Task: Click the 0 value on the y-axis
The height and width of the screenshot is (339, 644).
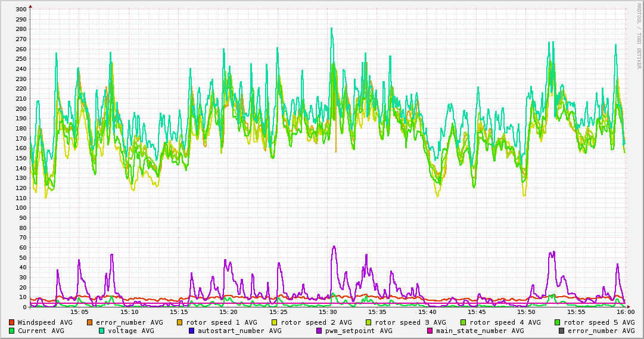Action: [25, 307]
